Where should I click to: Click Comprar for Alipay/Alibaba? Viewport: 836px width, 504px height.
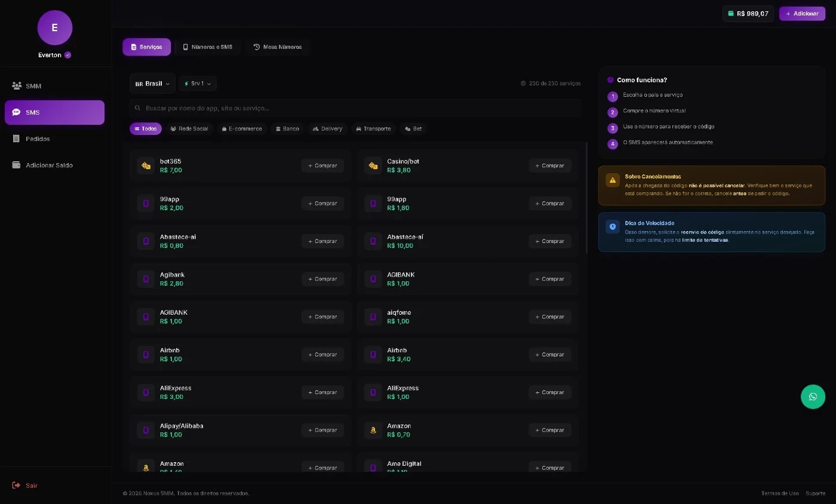pos(322,430)
